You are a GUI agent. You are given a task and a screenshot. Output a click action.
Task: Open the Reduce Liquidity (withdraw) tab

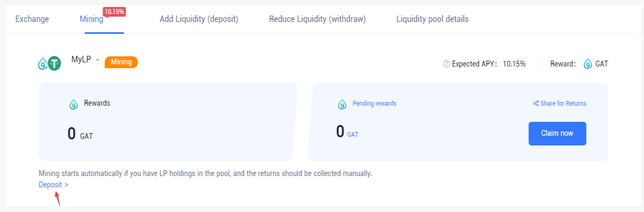tap(318, 19)
